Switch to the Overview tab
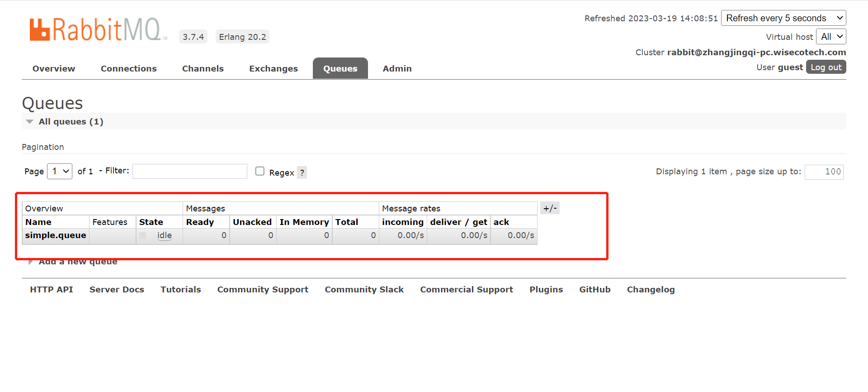868x392 pixels. pyautogui.click(x=54, y=68)
